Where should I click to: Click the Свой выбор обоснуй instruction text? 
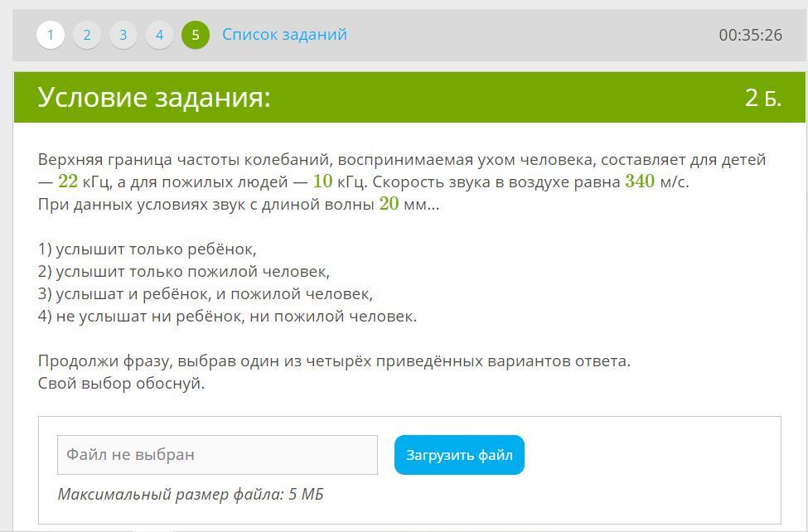point(122,384)
